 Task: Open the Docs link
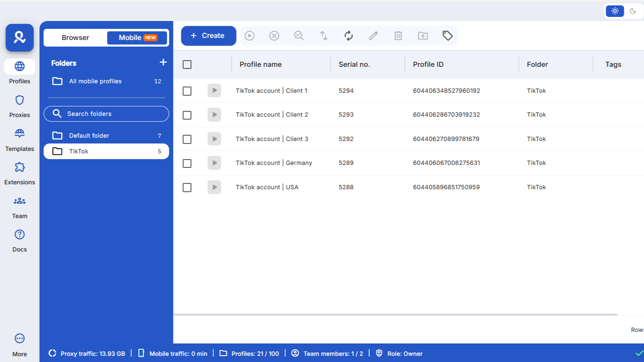(19, 240)
